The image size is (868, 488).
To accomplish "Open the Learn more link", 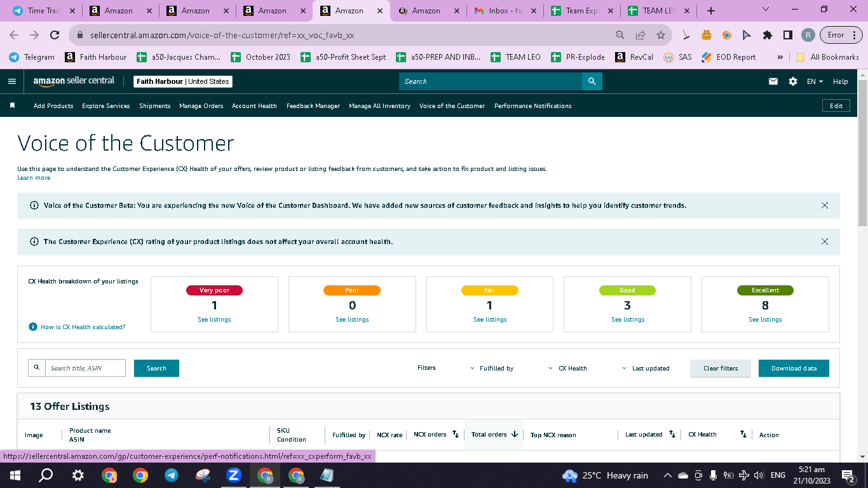I will [34, 178].
